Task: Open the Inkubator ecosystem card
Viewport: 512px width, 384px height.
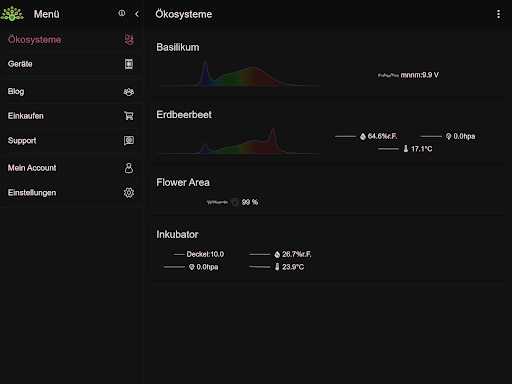Action: coord(328,249)
